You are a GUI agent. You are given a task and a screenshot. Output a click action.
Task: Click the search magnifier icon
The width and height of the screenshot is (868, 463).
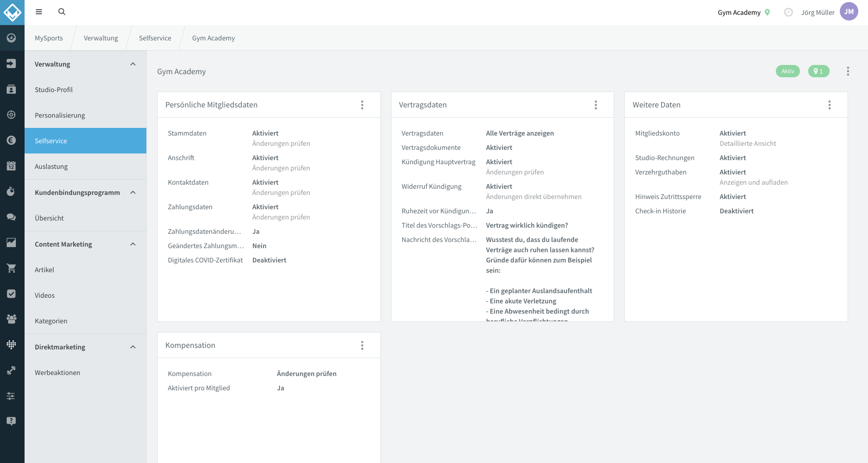coord(62,12)
